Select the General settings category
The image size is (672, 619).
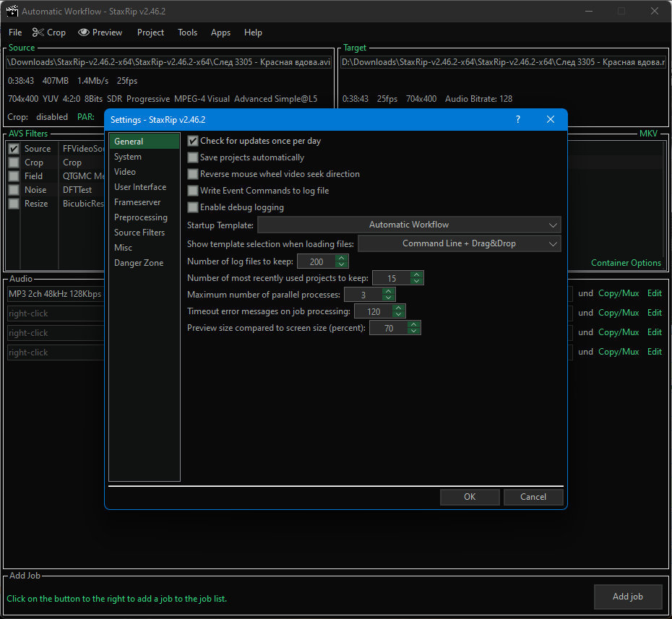[x=144, y=142]
